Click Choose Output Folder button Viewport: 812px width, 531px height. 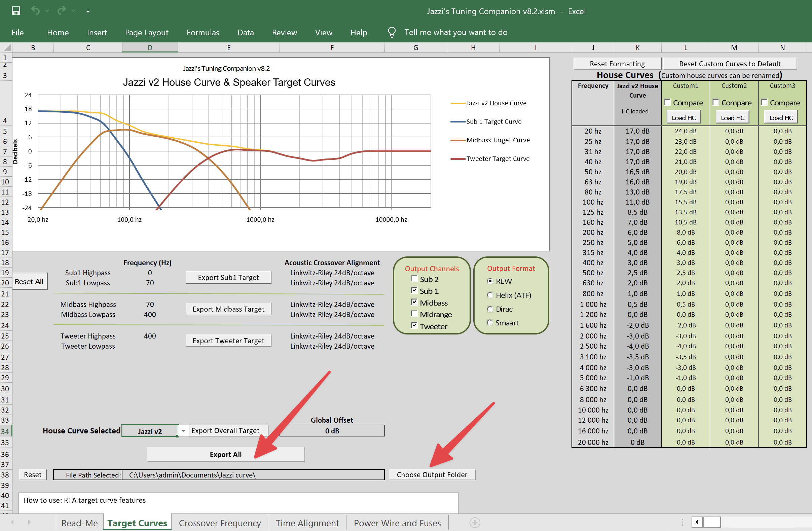[432, 475]
